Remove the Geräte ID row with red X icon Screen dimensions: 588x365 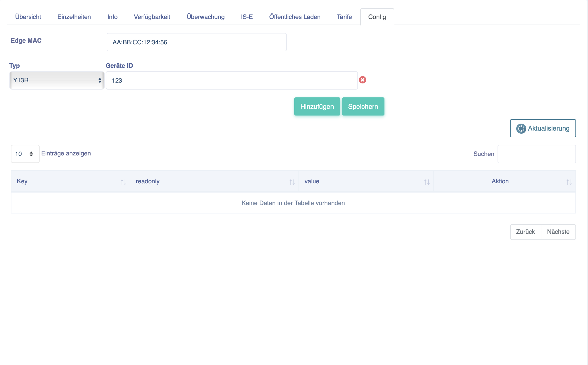click(x=362, y=80)
